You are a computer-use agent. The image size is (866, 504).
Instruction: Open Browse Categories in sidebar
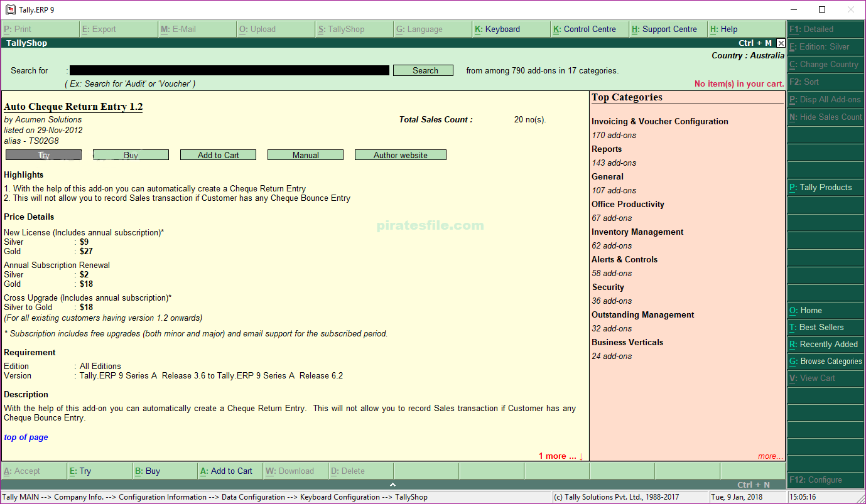(826, 361)
